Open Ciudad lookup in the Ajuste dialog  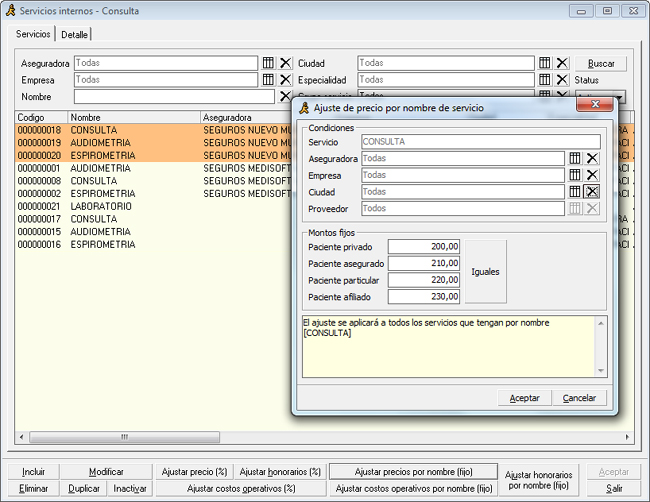point(575,192)
